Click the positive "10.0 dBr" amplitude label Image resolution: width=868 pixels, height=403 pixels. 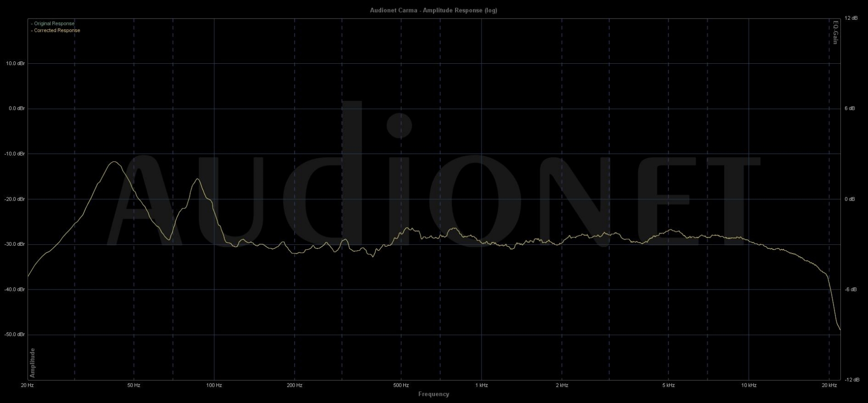[x=15, y=63]
